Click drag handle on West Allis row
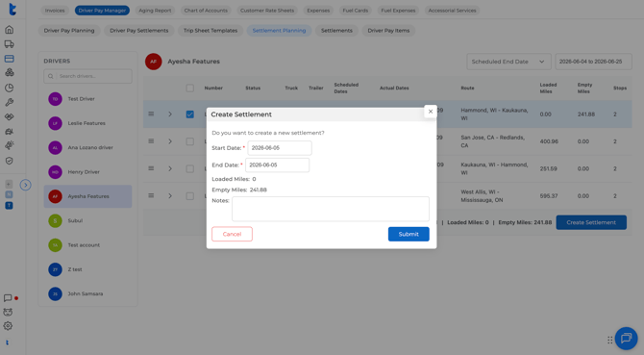This screenshot has height=355, width=644. tap(151, 195)
